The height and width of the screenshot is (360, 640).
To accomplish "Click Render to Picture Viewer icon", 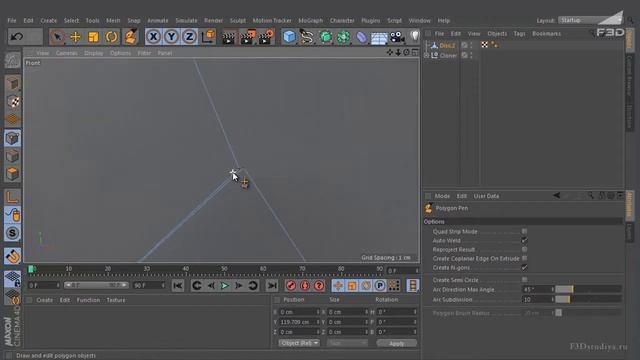I will click(x=247, y=37).
